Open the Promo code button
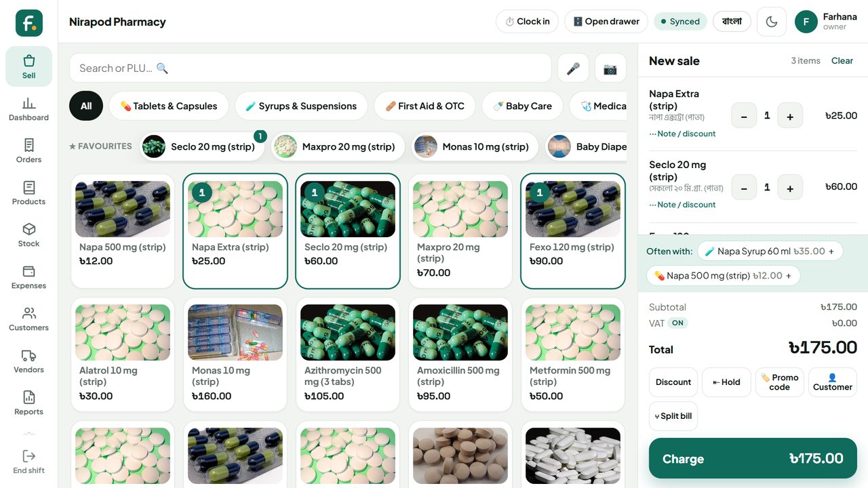 click(779, 382)
